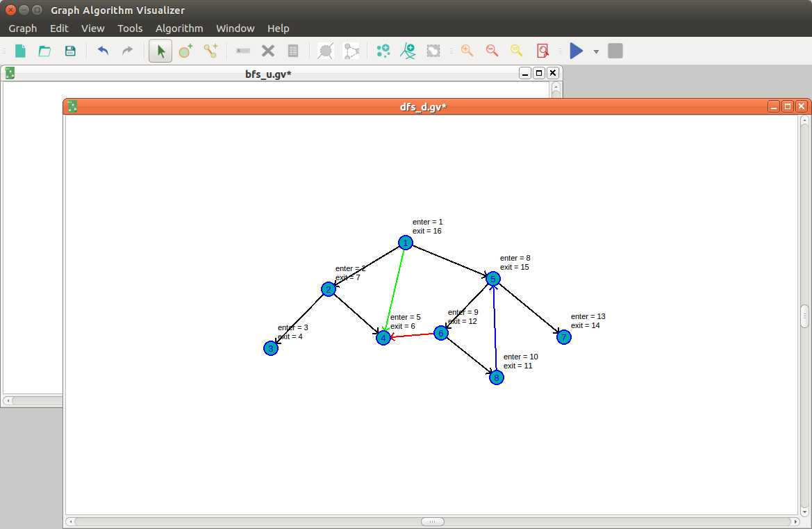Delete selection with the X icon
The image size is (812, 529).
(267, 51)
